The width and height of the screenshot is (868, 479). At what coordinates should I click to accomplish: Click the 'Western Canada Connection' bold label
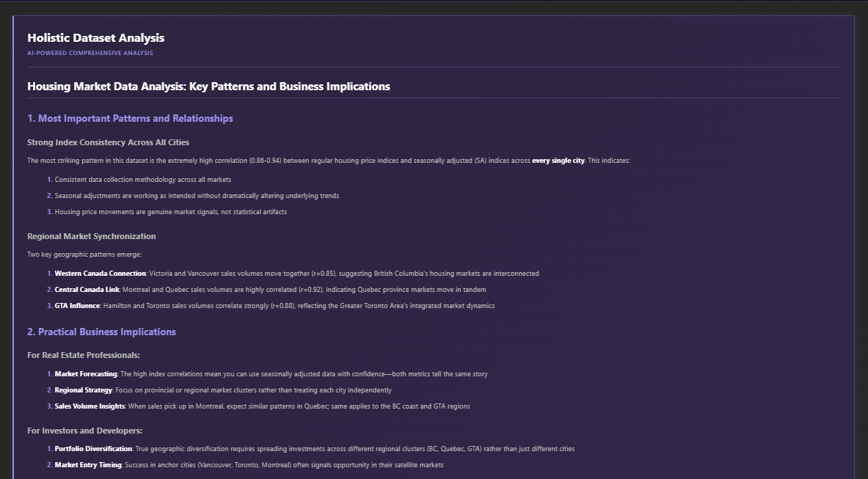[x=100, y=274]
